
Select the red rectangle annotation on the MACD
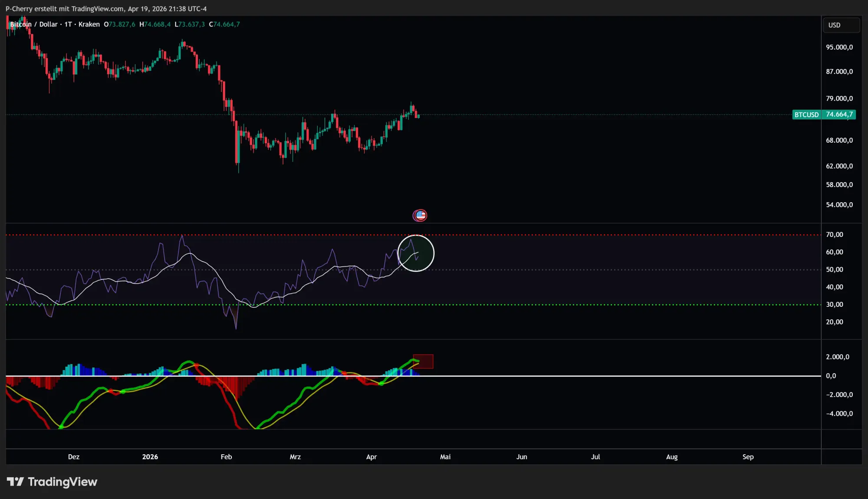(x=423, y=361)
